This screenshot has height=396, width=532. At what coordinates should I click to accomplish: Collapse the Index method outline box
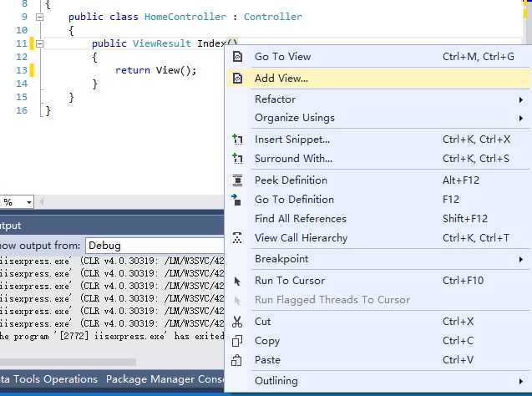coord(40,43)
